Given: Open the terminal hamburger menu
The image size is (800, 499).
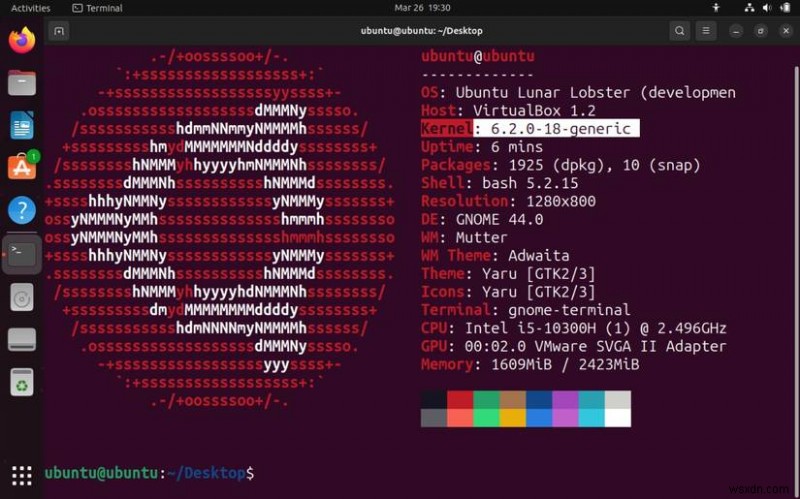Looking at the screenshot, I should click(x=706, y=31).
